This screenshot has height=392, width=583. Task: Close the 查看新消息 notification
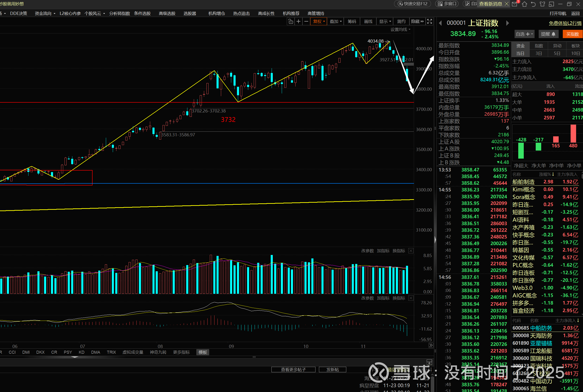(x=507, y=4)
